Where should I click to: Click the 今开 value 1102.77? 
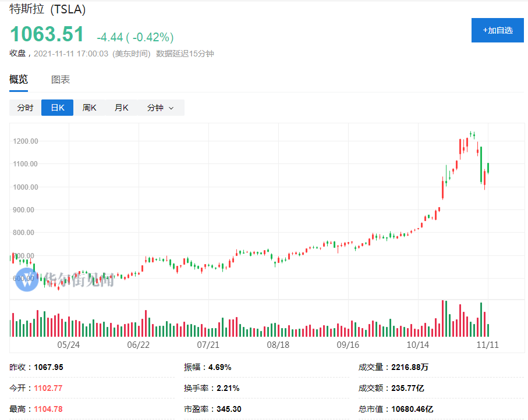click(48, 388)
